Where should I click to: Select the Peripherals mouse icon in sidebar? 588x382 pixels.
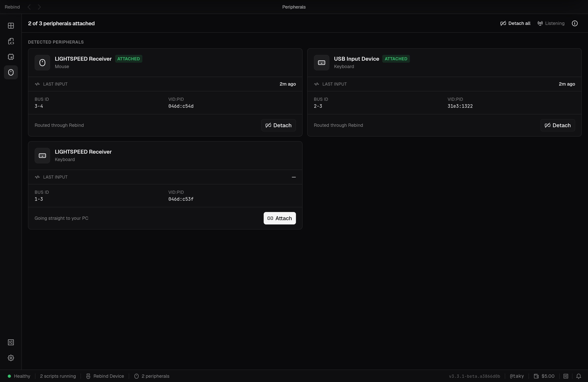[x=11, y=72]
